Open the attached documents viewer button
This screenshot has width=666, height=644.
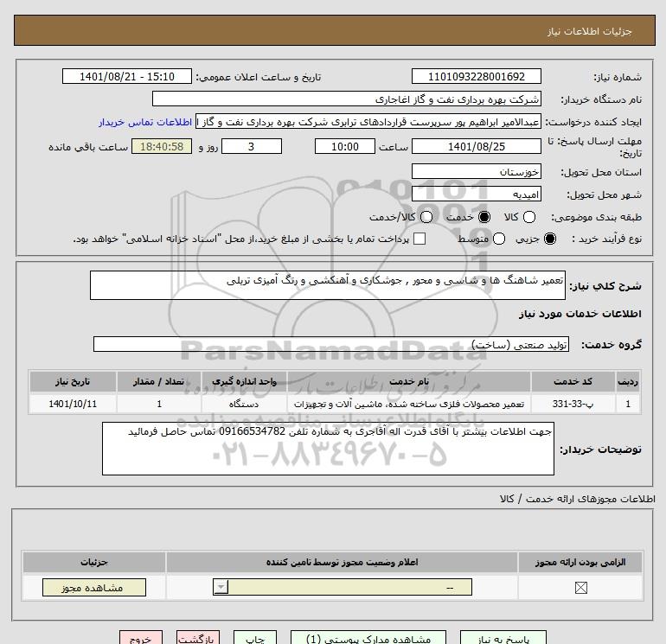point(368,638)
